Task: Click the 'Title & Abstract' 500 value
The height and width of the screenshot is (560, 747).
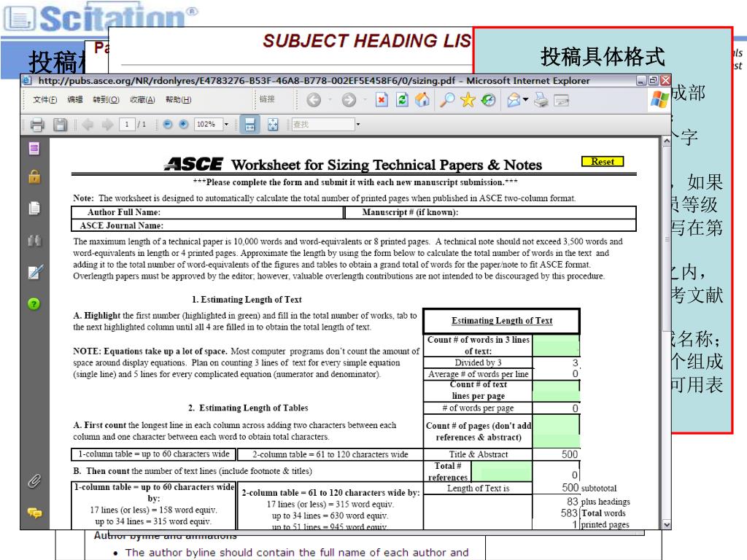Action: tap(569, 454)
